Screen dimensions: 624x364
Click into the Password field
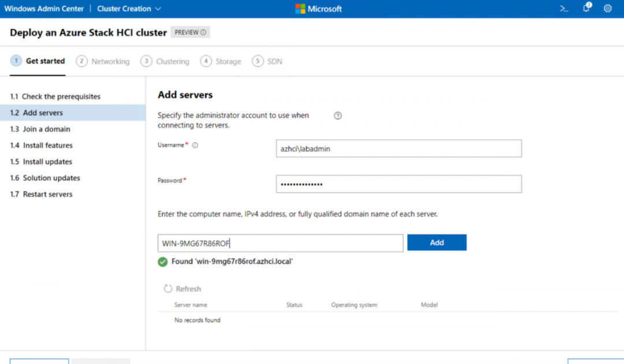coord(399,184)
